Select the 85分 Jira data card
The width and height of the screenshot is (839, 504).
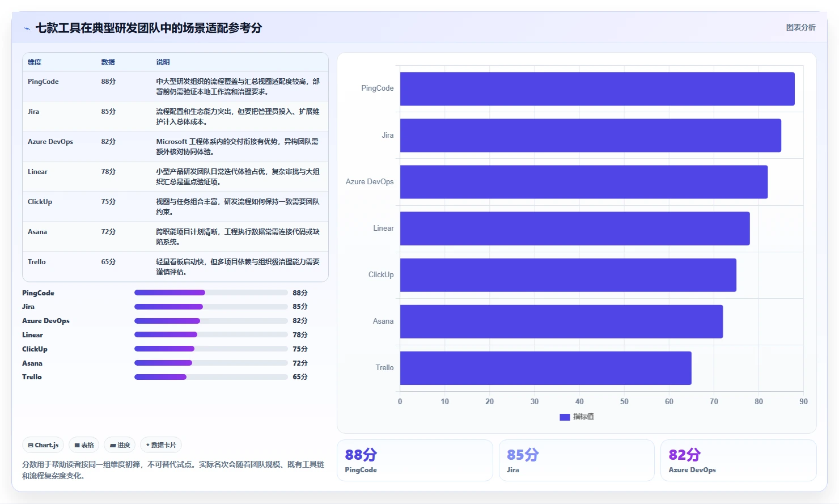tap(577, 460)
